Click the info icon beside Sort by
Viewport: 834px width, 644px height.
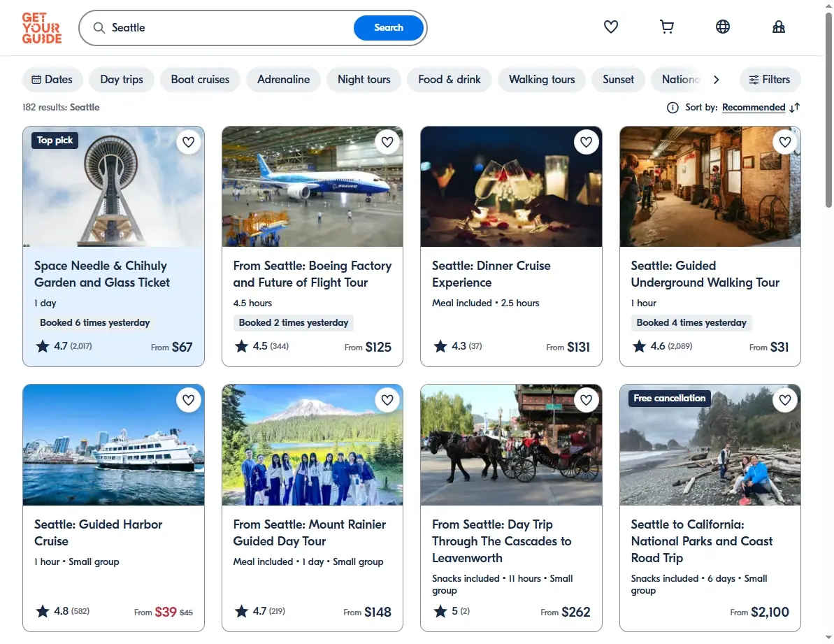click(673, 108)
